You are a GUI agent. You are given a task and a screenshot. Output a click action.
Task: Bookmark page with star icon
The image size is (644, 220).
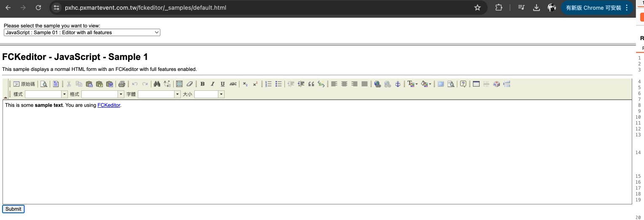478,8
